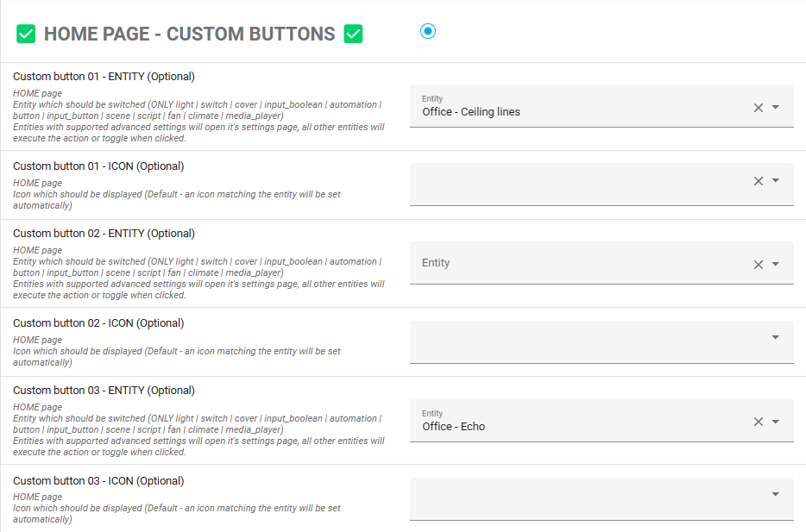This screenshot has height=532, width=806.
Task: Clear the Custom button 01 ICON field
Action: [759, 181]
